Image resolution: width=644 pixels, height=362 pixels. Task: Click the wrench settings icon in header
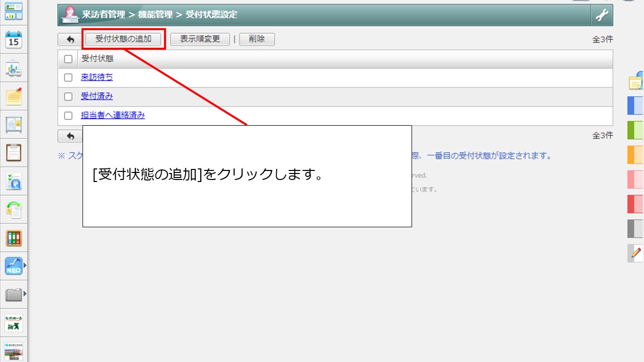pos(602,15)
